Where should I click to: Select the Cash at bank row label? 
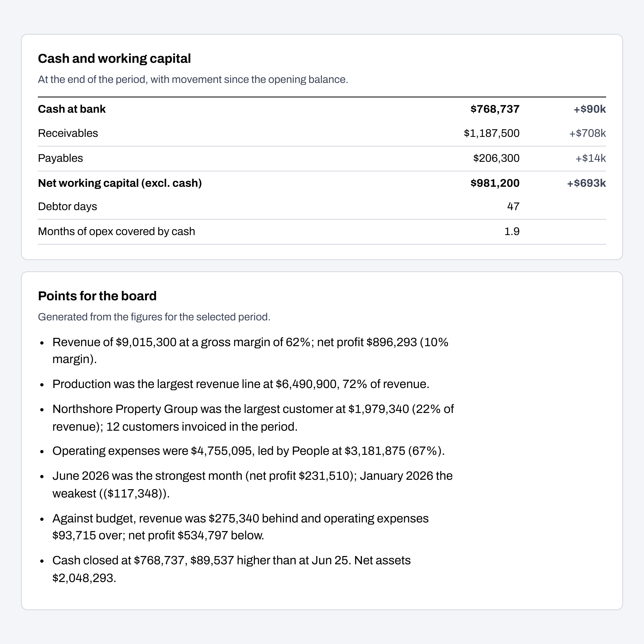coord(72,109)
